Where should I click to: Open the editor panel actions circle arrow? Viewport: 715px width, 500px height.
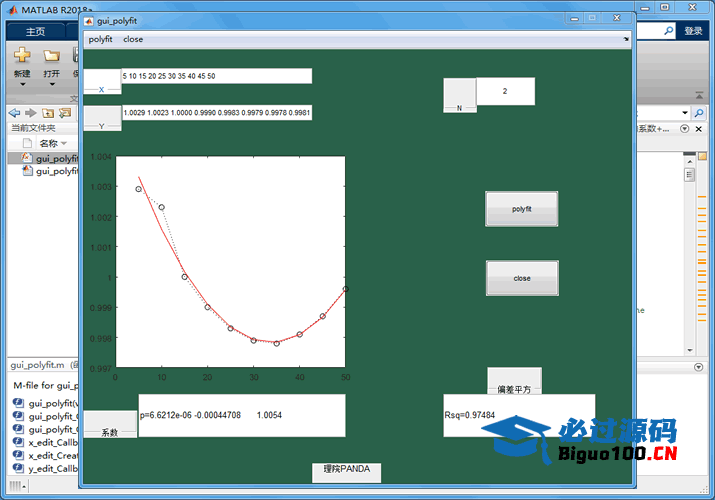point(684,129)
